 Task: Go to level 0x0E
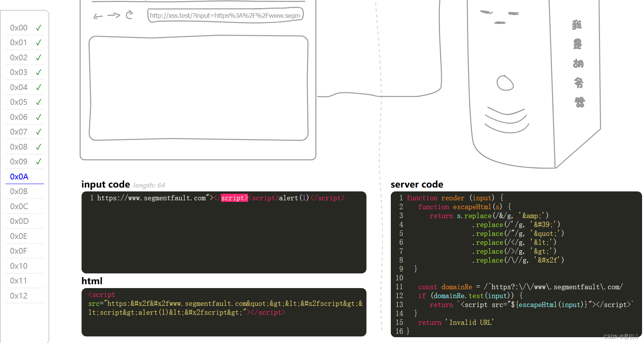[25, 236]
